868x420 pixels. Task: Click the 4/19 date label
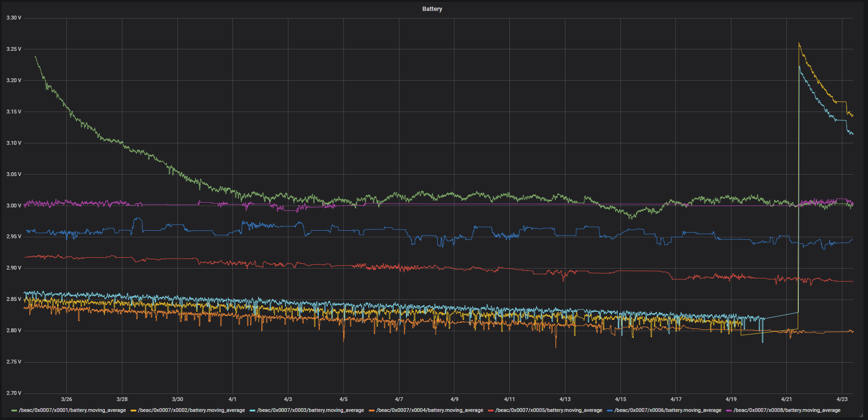point(731,399)
